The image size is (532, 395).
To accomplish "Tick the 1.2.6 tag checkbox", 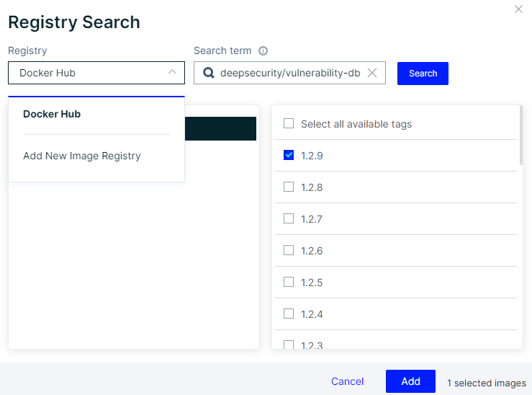I will click(289, 250).
